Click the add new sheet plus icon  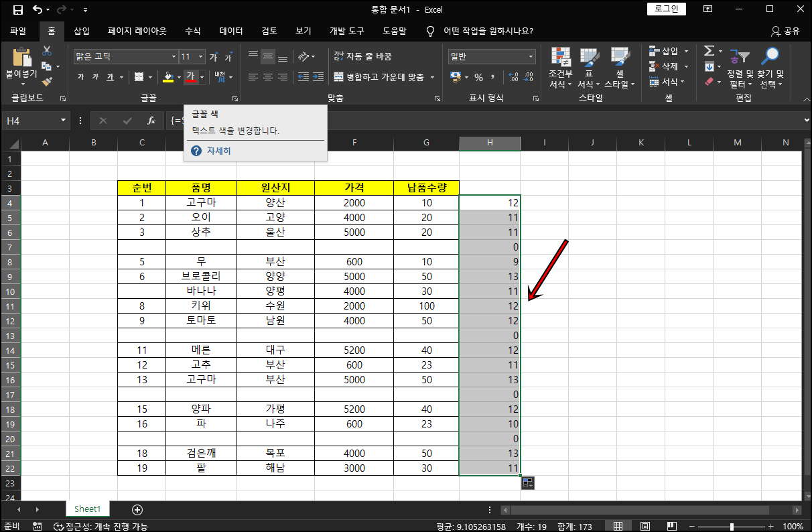pyautogui.click(x=137, y=509)
